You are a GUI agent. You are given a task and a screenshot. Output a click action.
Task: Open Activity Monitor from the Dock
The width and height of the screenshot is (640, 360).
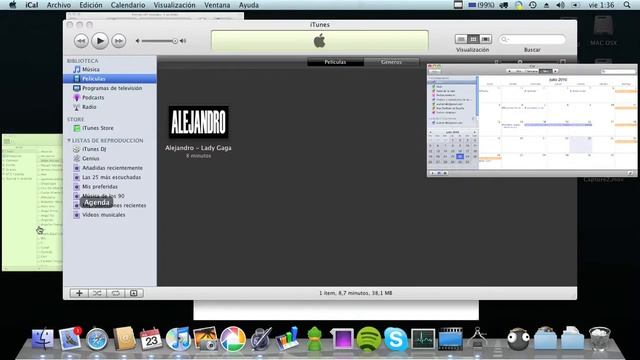click(x=423, y=339)
